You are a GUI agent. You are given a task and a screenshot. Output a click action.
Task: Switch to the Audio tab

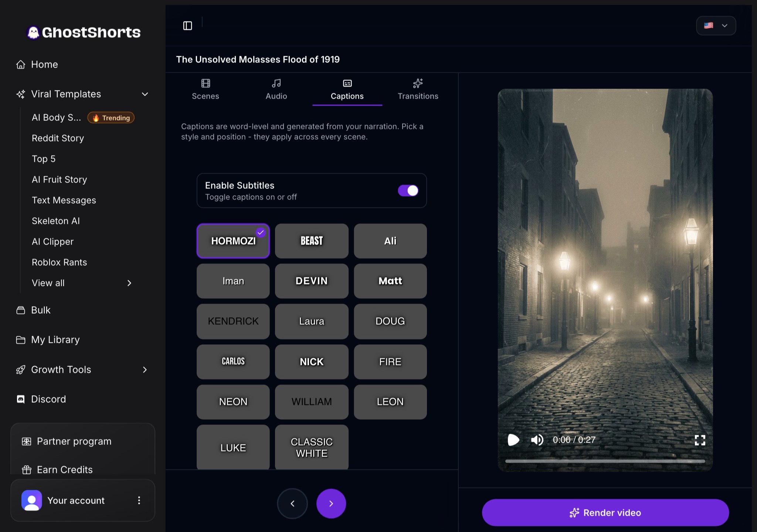(x=276, y=89)
